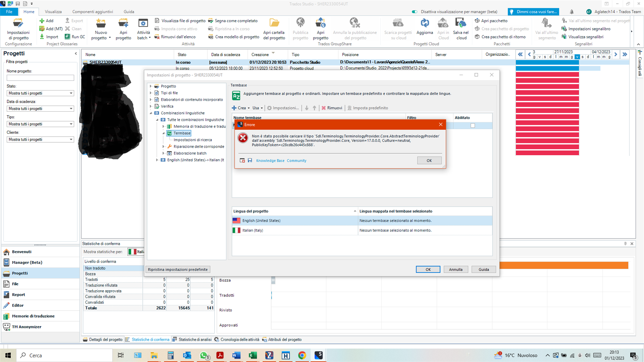Click Aggiorna in Progetti Cloud

click(425, 26)
